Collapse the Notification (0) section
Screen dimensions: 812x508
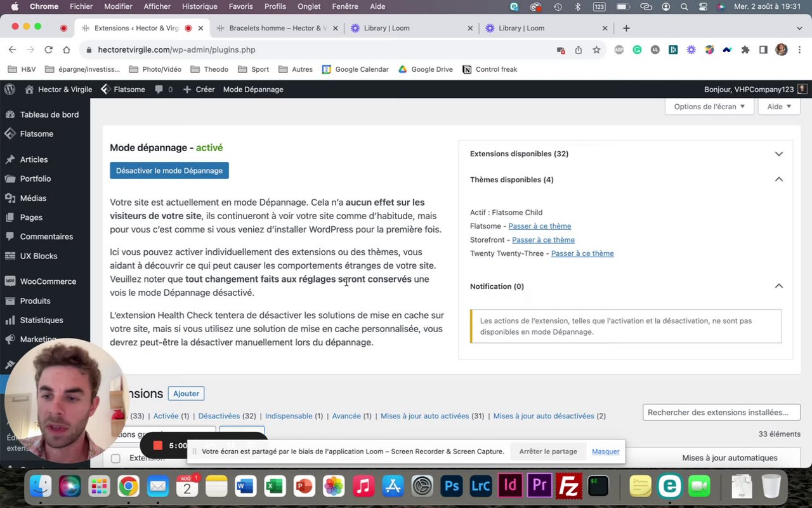778,286
